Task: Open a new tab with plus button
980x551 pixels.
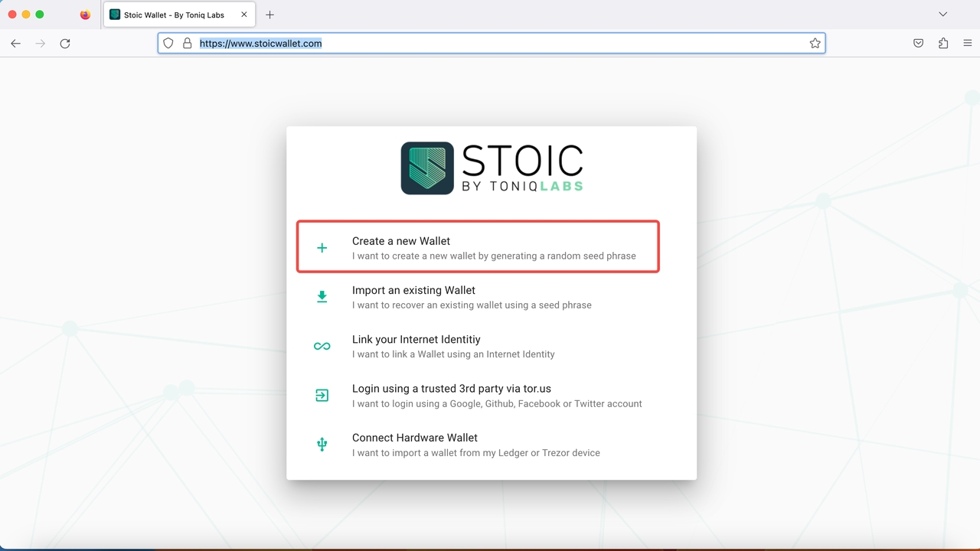Action: pyautogui.click(x=269, y=15)
